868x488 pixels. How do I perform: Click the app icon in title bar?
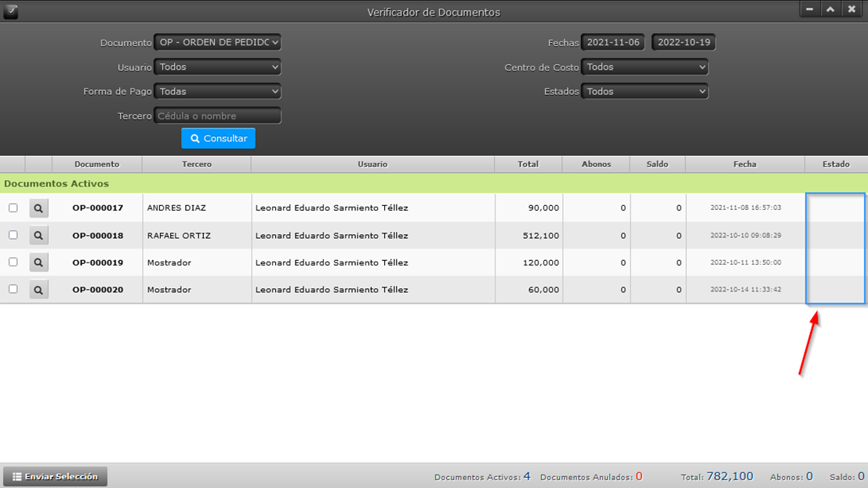[x=10, y=11]
